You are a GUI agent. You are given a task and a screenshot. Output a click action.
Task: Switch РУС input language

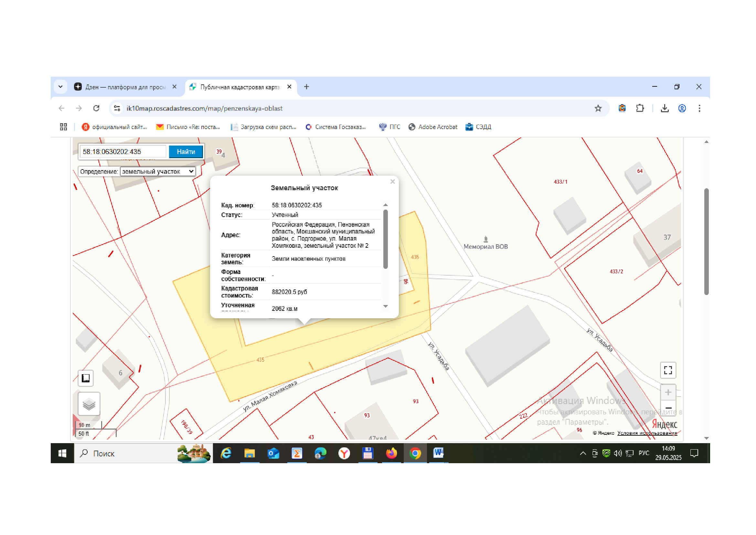point(644,453)
